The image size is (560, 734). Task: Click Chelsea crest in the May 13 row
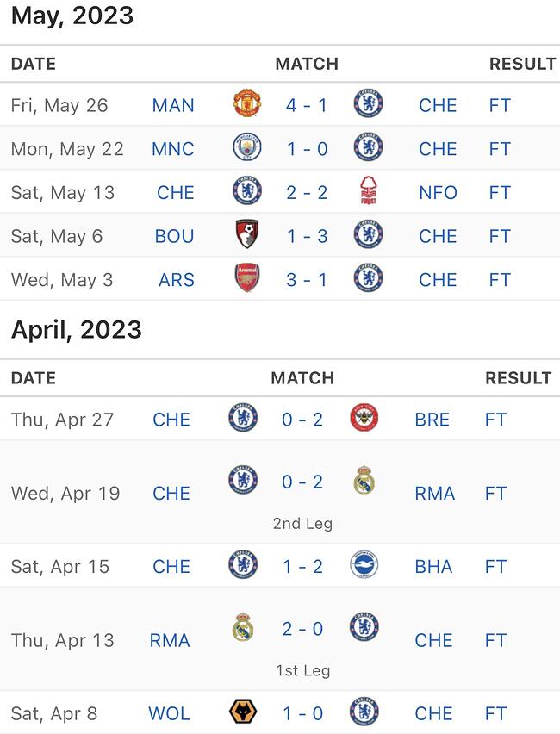246,191
